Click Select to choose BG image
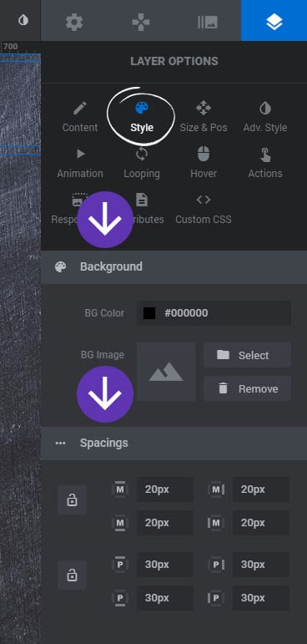The height and width of the screenshot is (644, 307). 248,355
